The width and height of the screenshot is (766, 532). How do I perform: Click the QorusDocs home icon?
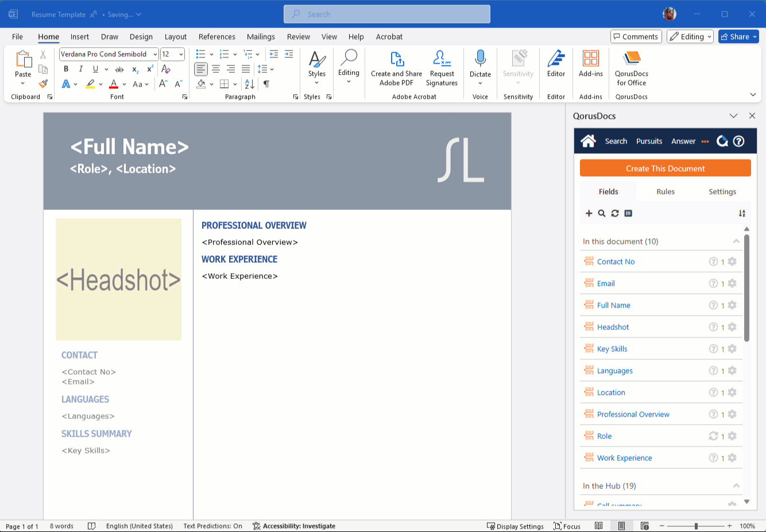588,141
